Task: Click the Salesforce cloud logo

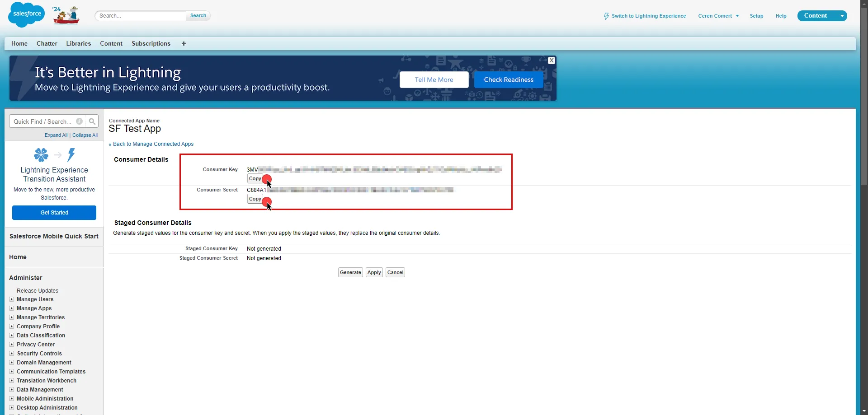Action: point(27,14)
